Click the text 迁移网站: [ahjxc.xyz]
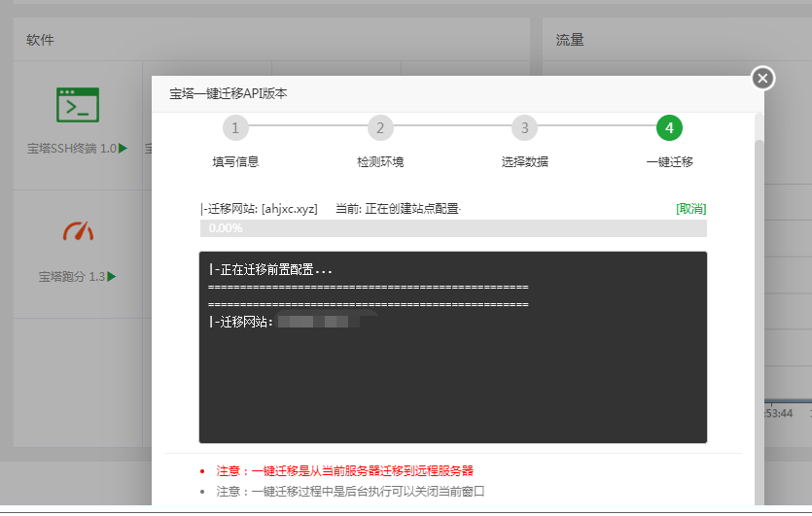The height and width of the screenshot is (516, 812). click(x=260, y=209)
